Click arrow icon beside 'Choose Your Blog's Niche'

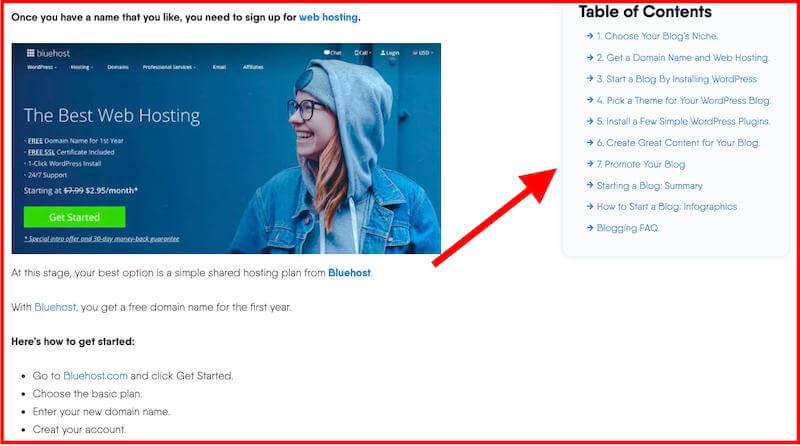pos(590,36)
